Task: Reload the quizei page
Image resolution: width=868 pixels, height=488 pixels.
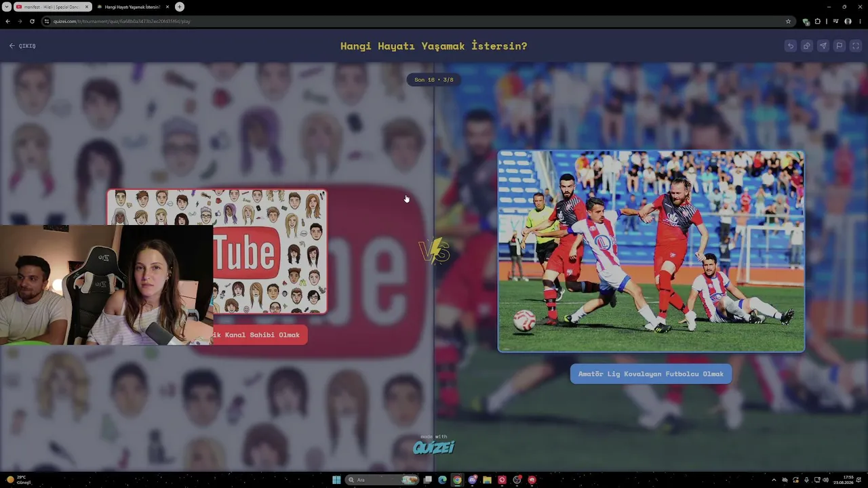Action: pyautogui.click(x=32, y=21)
